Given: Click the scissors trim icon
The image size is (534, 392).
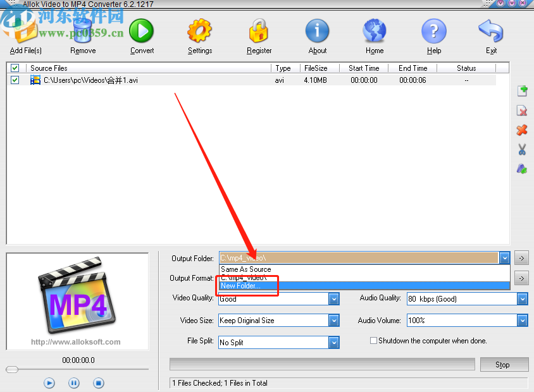Looking at the screenshot, I should [x=522, y=149].
